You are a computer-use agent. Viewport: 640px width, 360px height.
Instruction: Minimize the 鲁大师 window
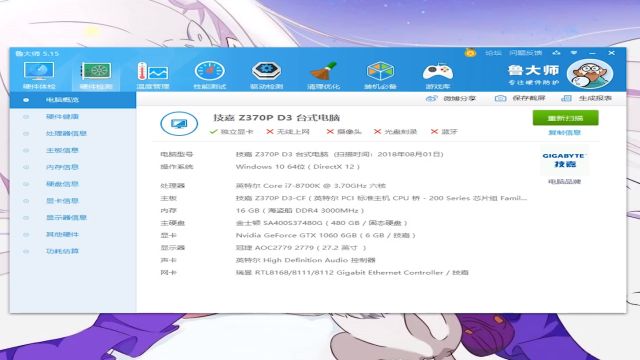[592, 53]
